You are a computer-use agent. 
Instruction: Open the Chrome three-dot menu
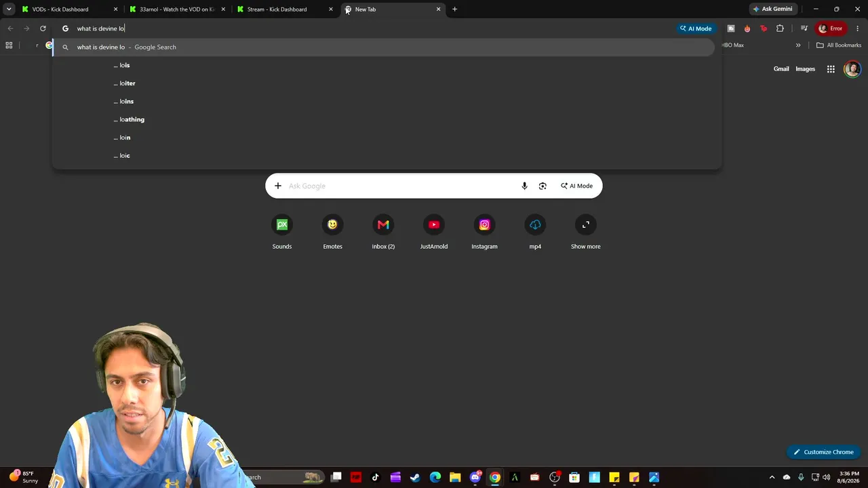858,28
